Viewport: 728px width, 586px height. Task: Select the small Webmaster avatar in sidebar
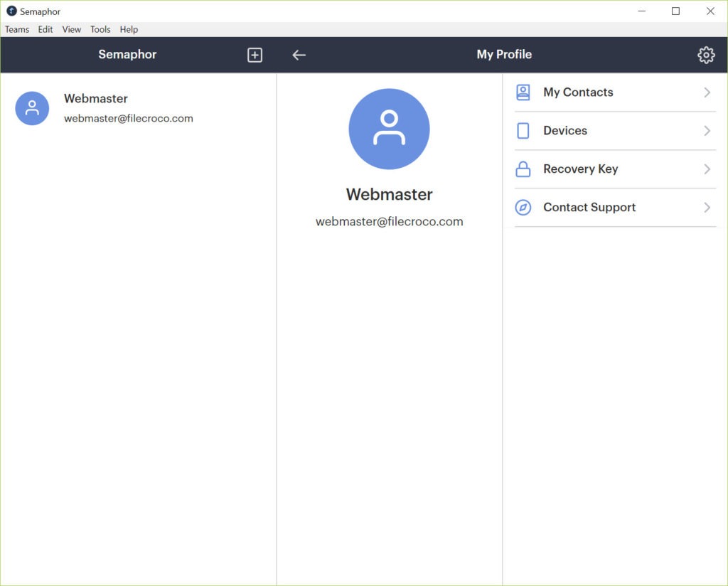(x=32, y=108)
